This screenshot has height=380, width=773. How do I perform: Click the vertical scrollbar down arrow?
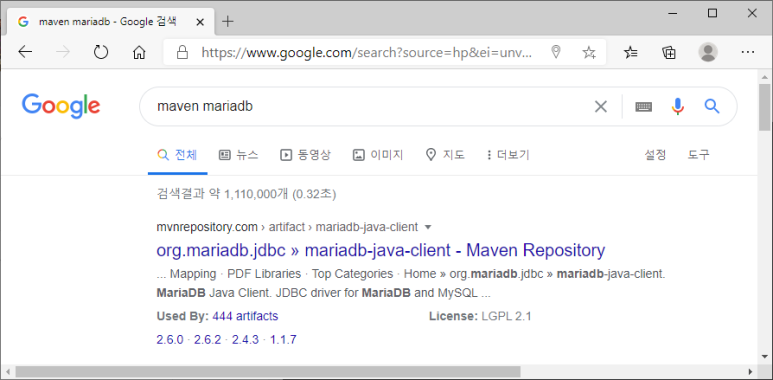(x=765, y=356)
